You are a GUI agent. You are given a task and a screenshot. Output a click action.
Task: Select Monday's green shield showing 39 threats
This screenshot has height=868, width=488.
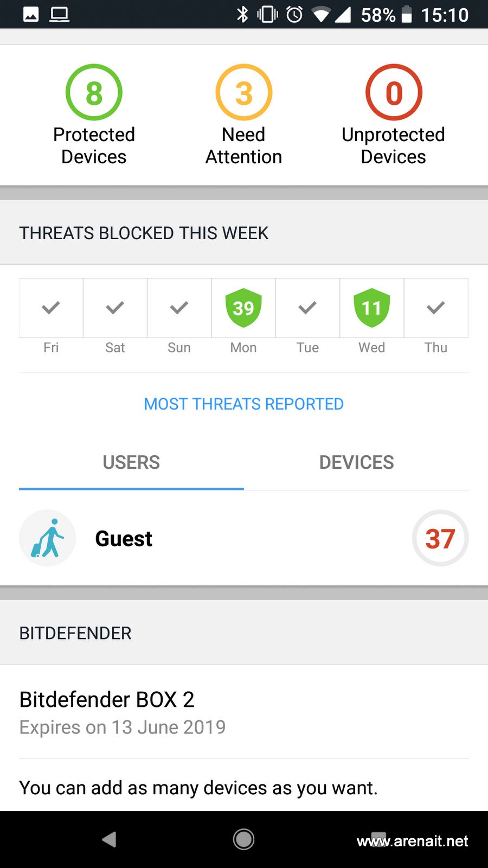(243, 308)
